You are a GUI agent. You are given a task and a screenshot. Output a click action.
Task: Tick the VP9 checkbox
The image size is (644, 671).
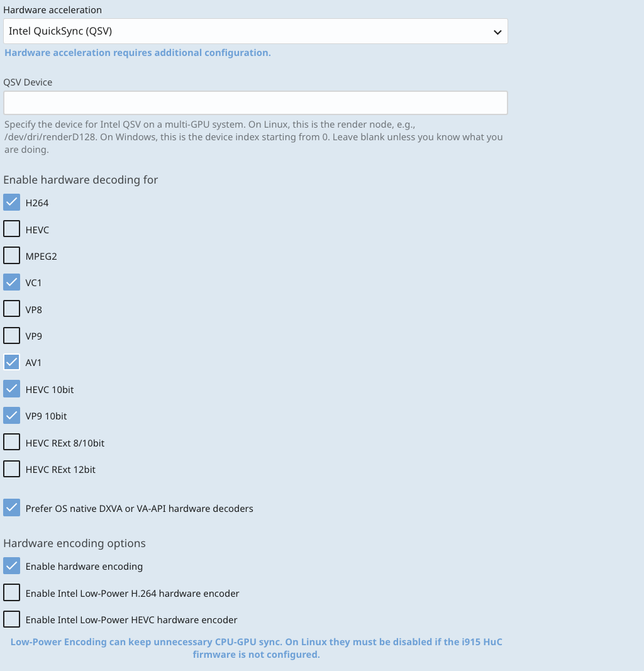[x=12, y=336]
